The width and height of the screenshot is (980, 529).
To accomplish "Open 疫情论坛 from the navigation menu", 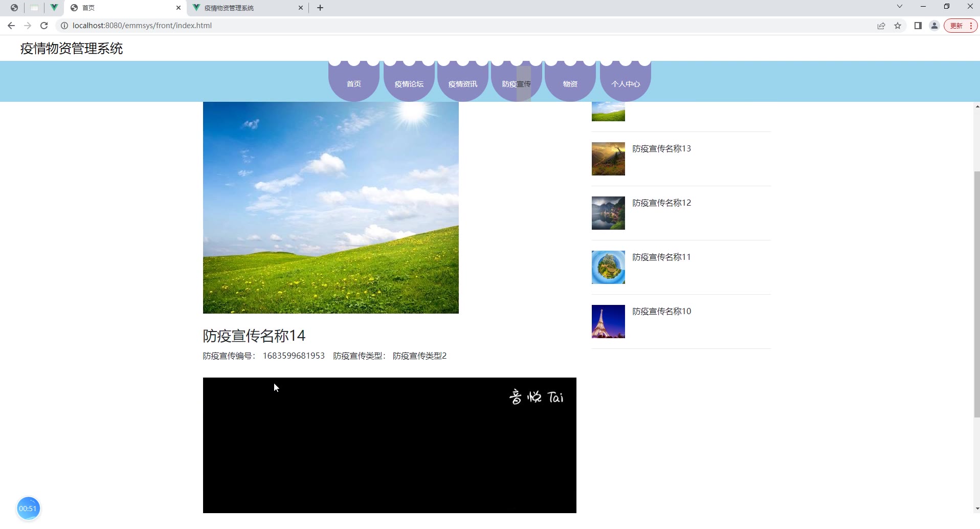I will click(x=409, y=82).
